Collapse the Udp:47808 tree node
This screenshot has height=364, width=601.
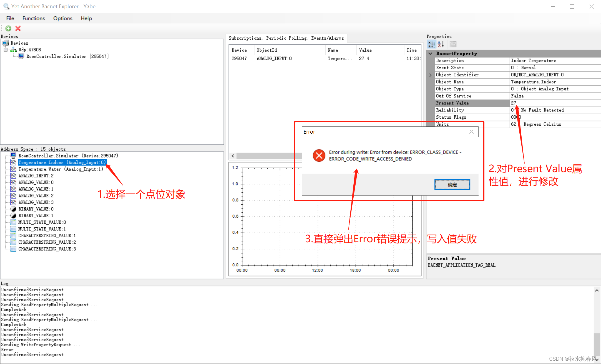[6, 50]
